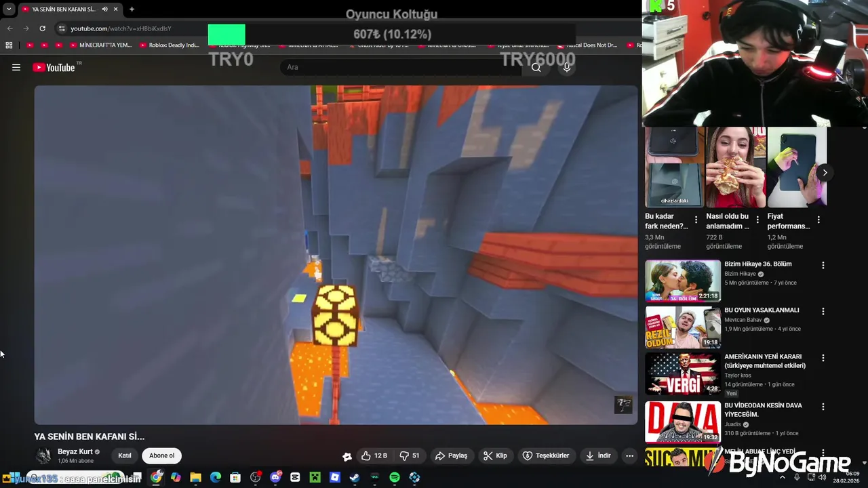The width and height of the screenshot is (868, 488).
Task: Download the video via İndir
Action: pos(599,455)
